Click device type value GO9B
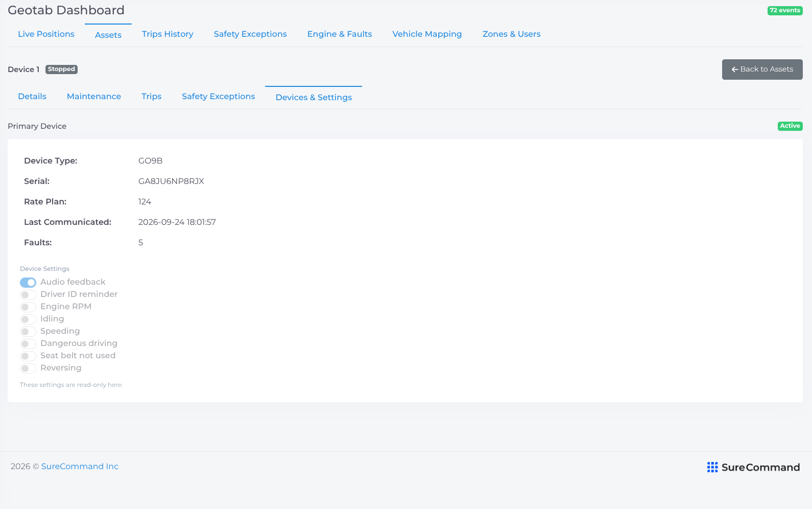This screenshot has width=812, height=509. [x=150, y=161]
